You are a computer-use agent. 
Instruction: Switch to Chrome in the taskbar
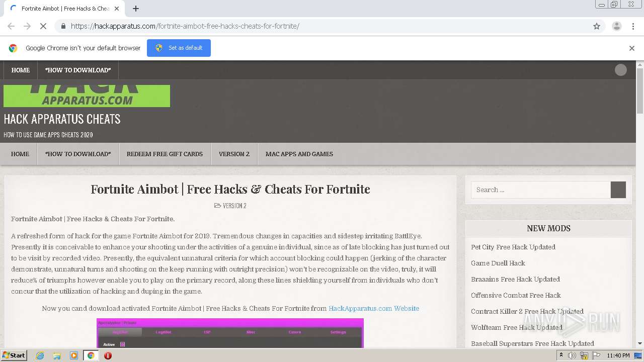point(91,355)
